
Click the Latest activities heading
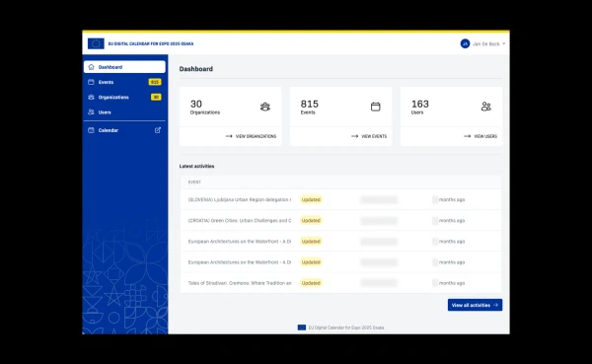(x=196, y=166)
